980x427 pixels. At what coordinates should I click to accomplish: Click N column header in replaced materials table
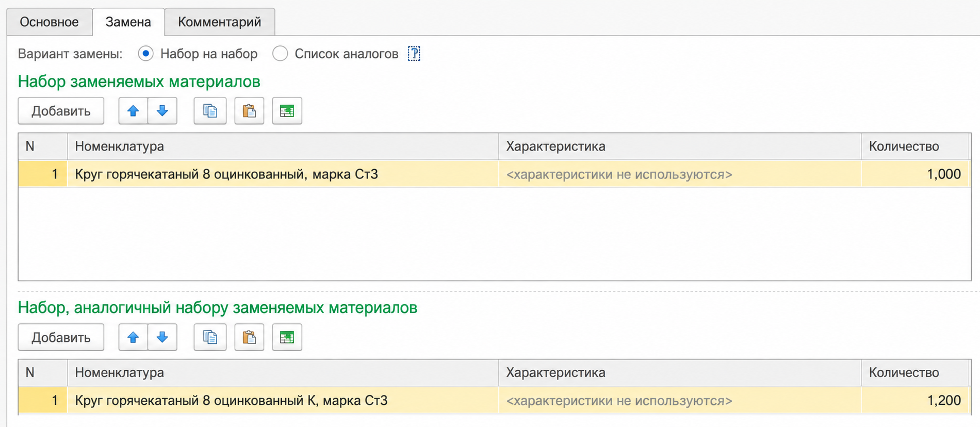pos(43,146)
